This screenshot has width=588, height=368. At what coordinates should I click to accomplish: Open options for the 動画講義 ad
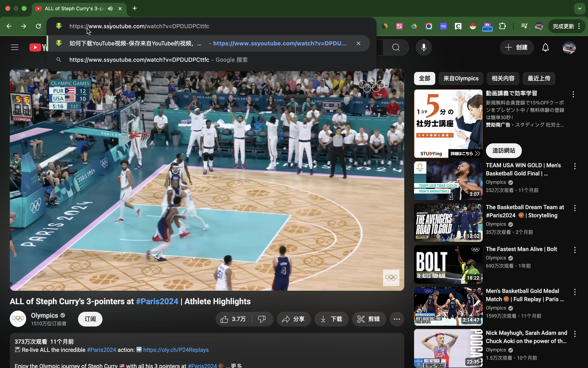tap(573, 94)
